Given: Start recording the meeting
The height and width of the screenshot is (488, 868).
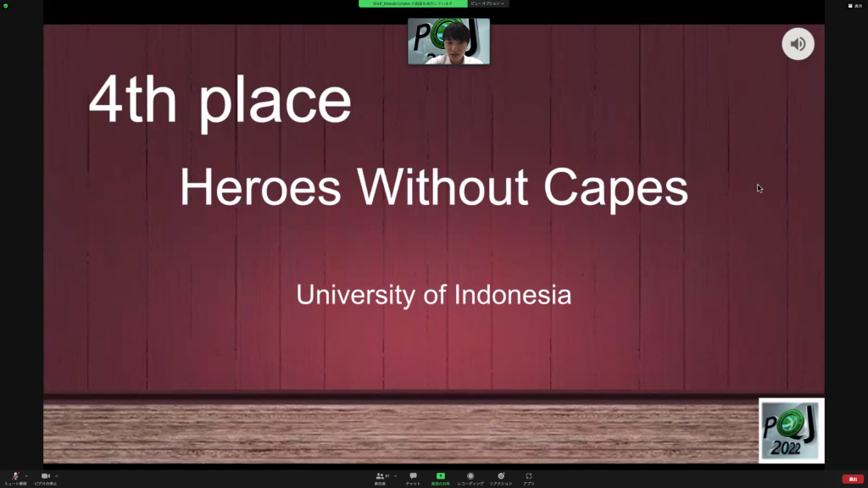Looking at the screenshot, I should (470, 477).
